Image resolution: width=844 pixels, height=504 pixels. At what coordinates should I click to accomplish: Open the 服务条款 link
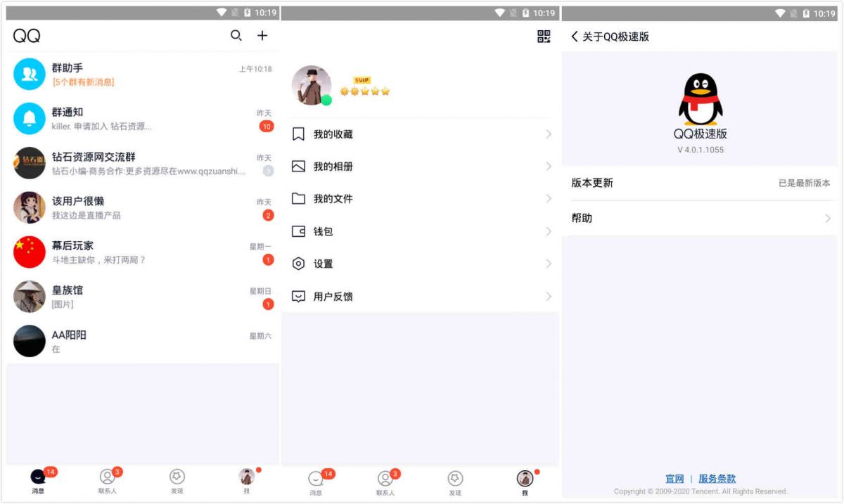click(717, 479)
